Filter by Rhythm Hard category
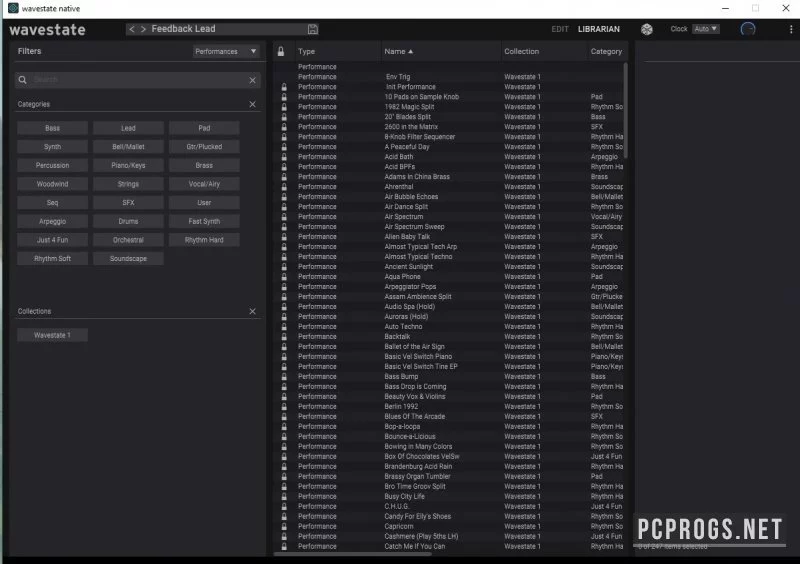 tap(204, 240)
